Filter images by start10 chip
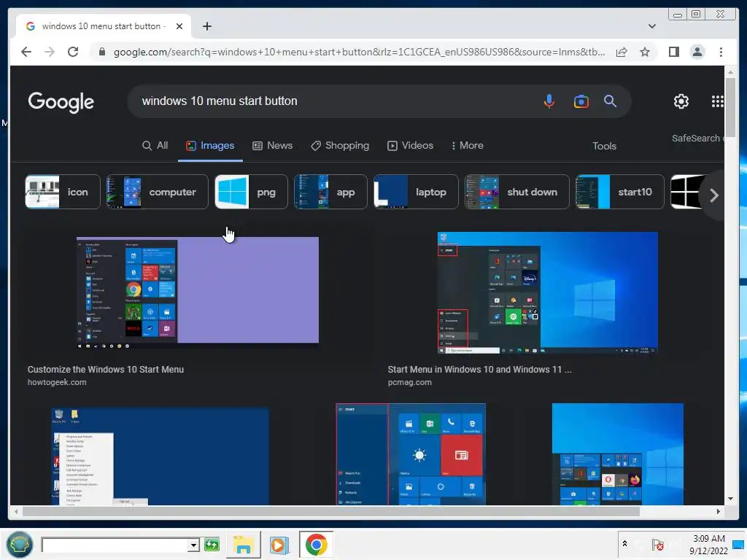 pos(620,192)
